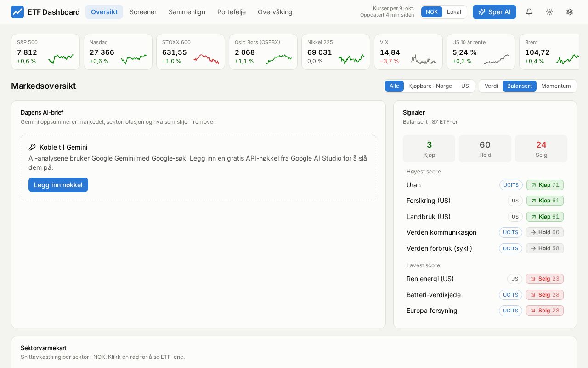Switch currency to NOK

coord(432,12)
